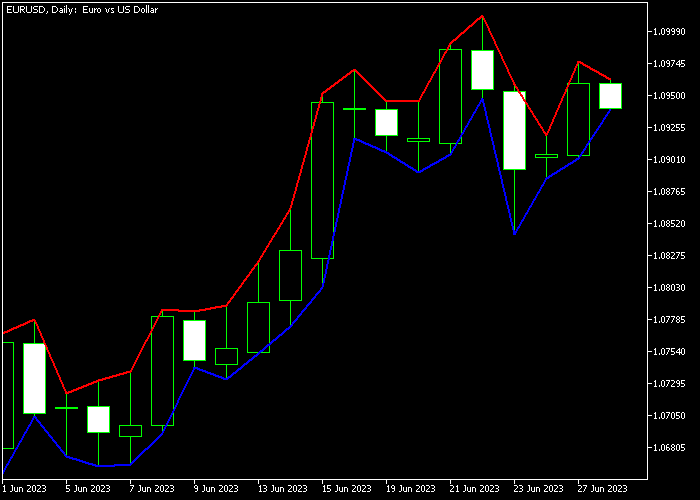The height and width of the screenshot is (500, 700).
Task: Select the 1.07050 price label
Action: tap(669, 416)
